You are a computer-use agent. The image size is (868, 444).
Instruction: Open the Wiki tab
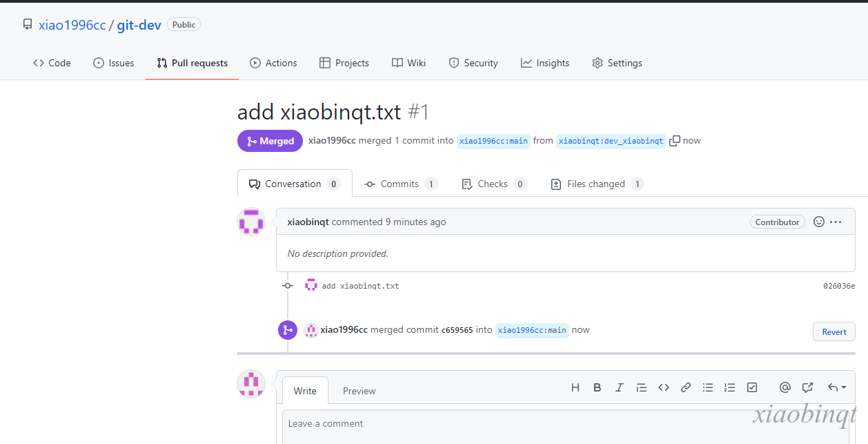pos(408,63)
